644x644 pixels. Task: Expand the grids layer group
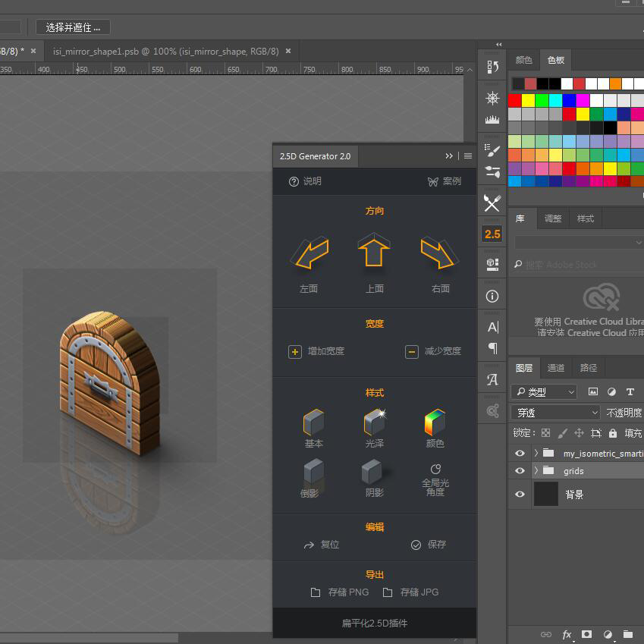pos(536,471)
